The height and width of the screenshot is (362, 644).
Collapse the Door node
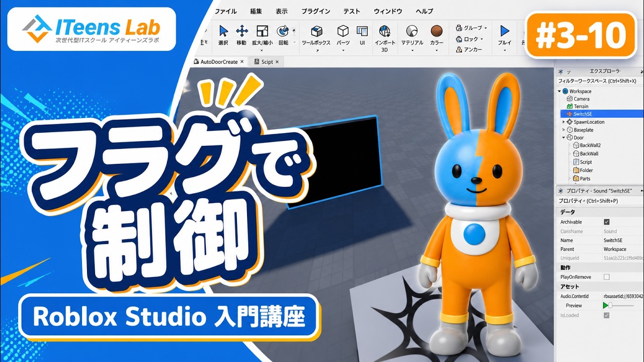click(563, 137)
